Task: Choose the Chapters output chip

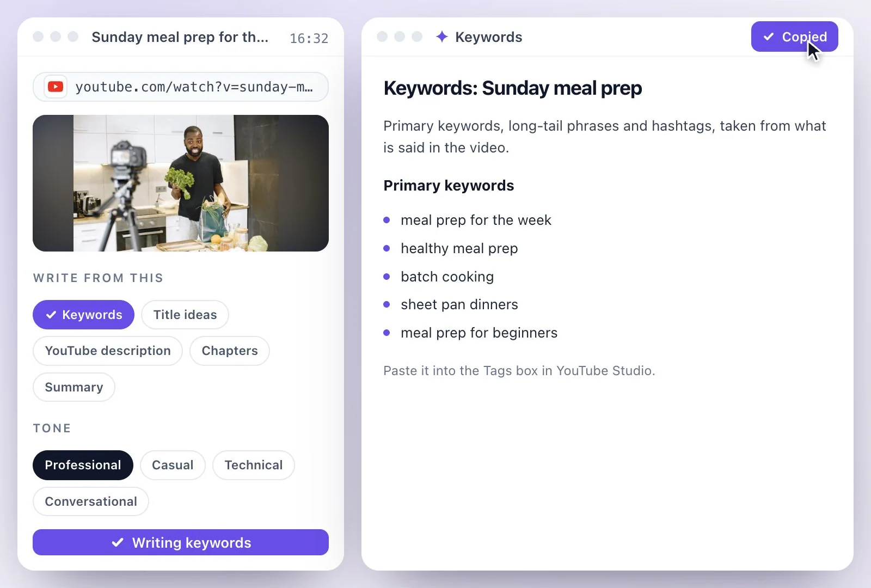Action: 230,351
